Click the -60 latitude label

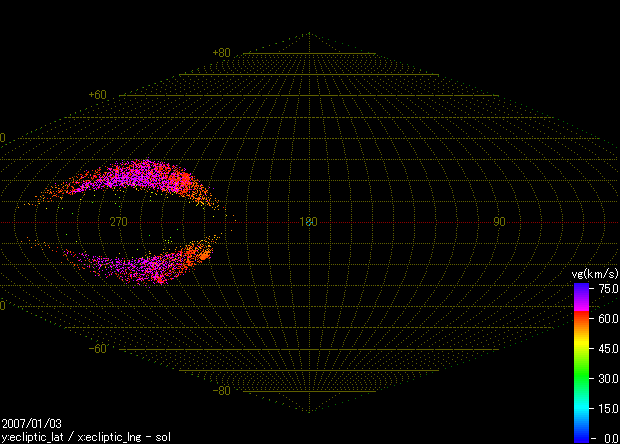pyautogui.click(x=97, y=349)
